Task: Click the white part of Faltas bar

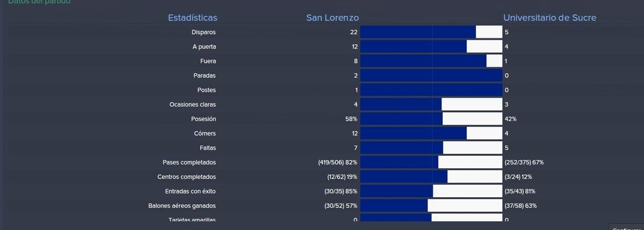Action: tap(472, 147)
